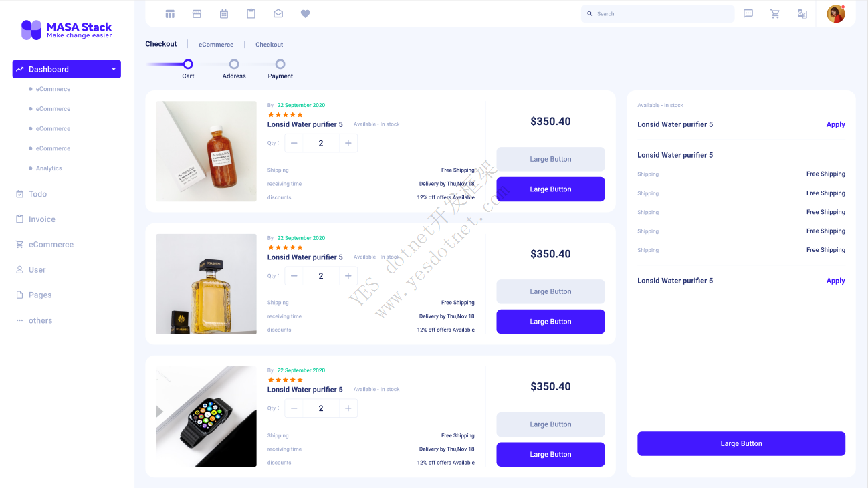Open Analytics under Dashboard

[49, 168]
